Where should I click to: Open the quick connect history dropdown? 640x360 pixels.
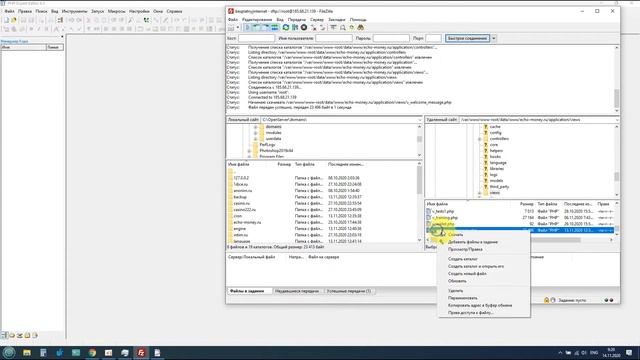tap(493, 38)
